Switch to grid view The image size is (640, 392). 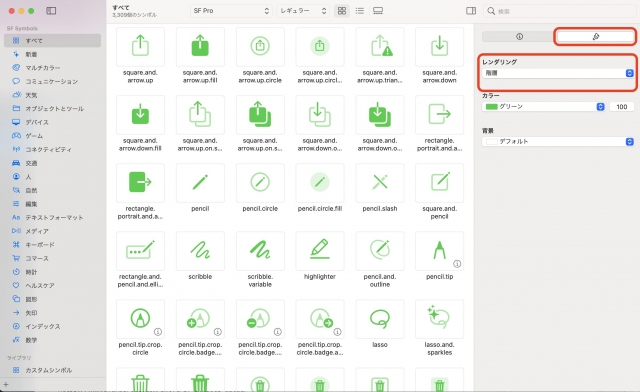point(342,11)
